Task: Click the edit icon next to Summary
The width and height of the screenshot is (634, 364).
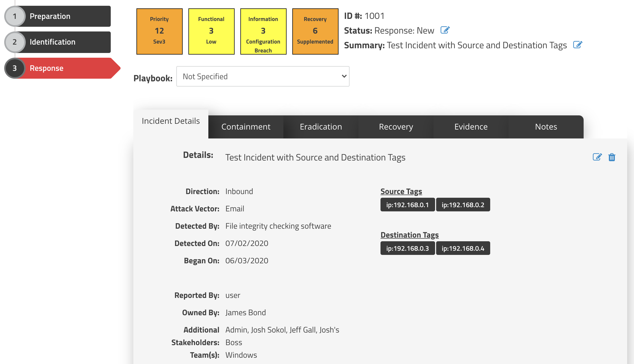Action: click(578, 45)
